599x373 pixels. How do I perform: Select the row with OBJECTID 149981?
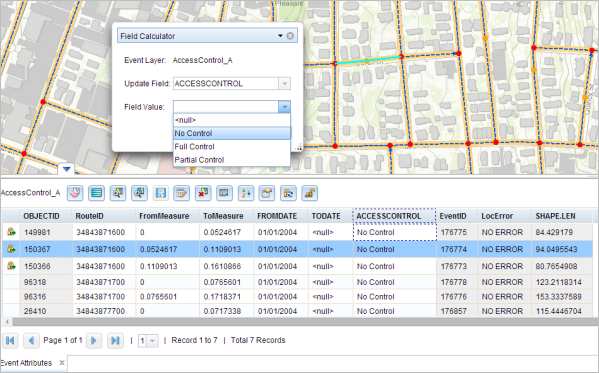click(x=297, y=232)
